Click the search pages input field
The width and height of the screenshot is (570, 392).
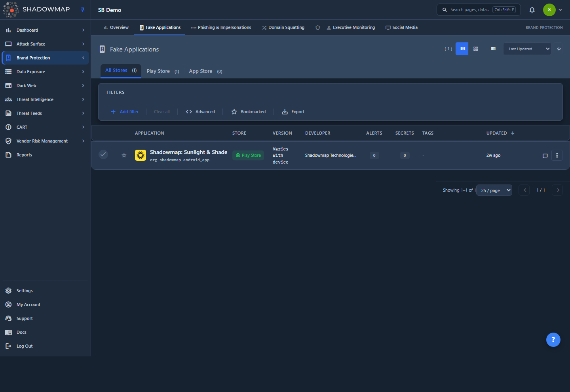[x=479, y=10]
